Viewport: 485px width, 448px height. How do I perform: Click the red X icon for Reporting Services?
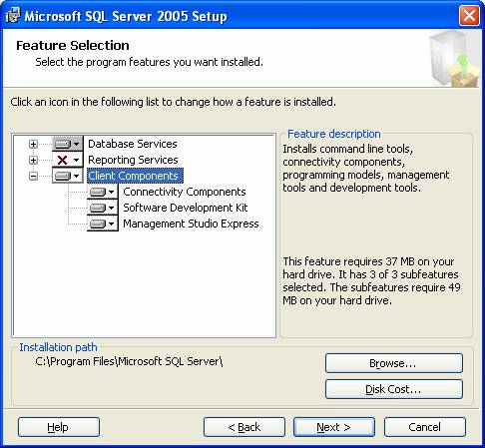pos(62,160)
